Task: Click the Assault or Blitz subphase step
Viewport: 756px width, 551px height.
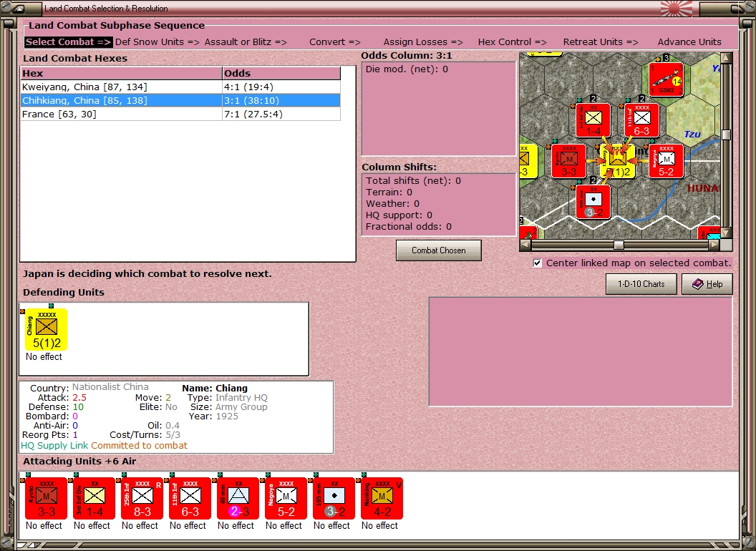Action: point(246,42)
